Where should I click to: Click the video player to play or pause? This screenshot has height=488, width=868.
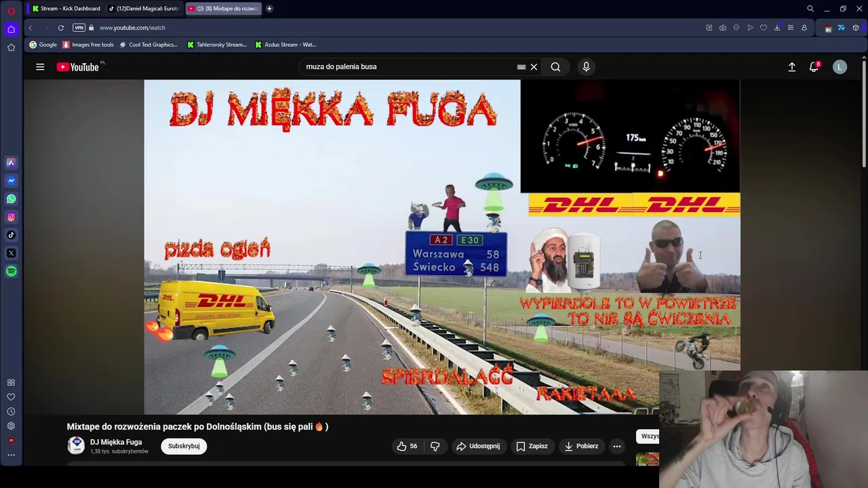(x=441, y=247)
